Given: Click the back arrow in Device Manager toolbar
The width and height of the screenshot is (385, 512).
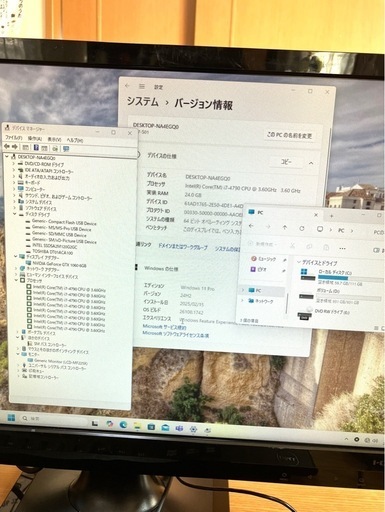Looking at the screenshot, I should point(7,147).
